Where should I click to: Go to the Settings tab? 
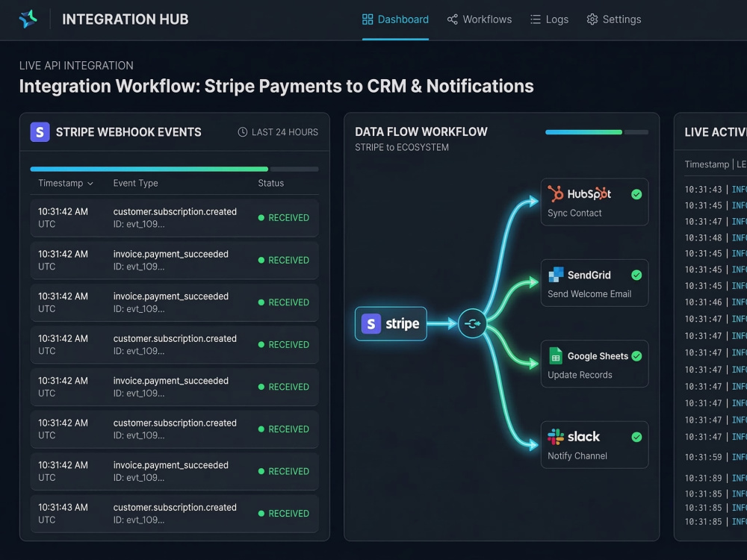tap(613, 19)
